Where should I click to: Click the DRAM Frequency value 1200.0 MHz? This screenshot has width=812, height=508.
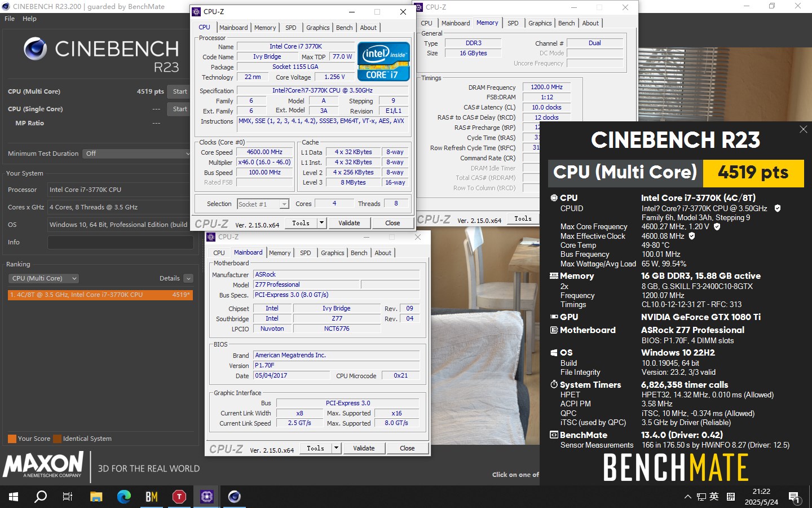point(546,87)
